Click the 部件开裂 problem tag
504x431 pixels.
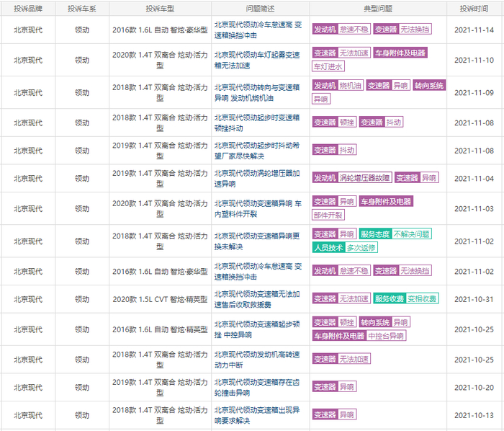(x=328, y=215)
